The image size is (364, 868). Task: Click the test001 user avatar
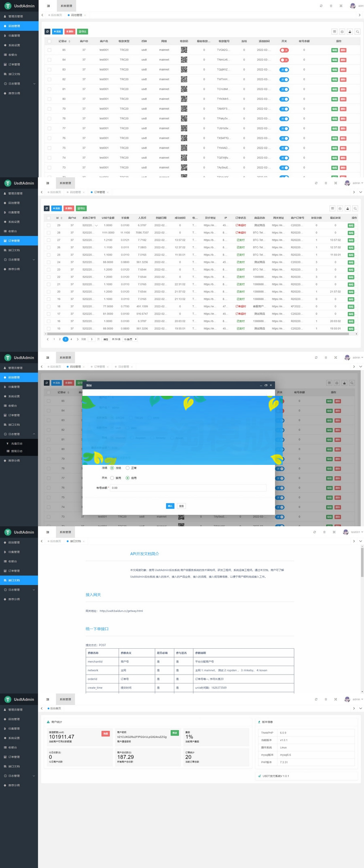point(345,532)
